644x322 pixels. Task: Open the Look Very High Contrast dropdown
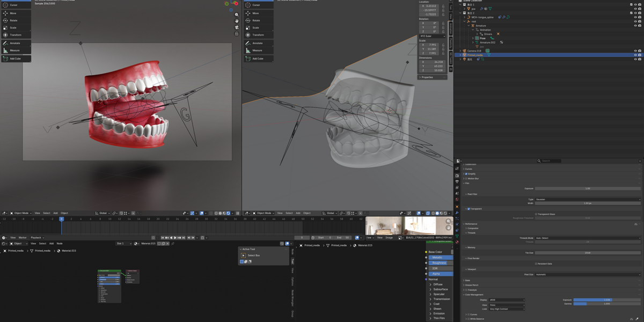click(507, 309)
